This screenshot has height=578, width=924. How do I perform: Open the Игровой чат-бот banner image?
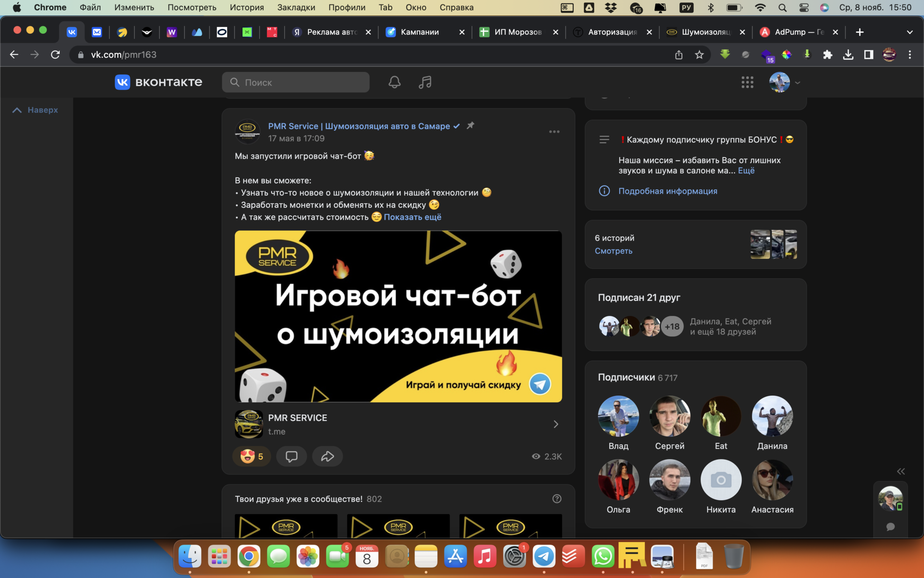[x=398, y=316]
